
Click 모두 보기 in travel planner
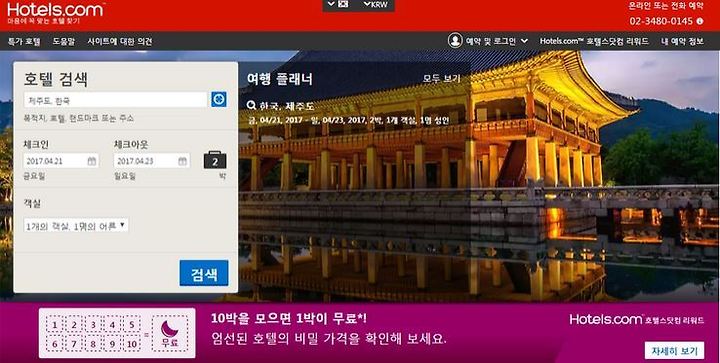[441, 78]
